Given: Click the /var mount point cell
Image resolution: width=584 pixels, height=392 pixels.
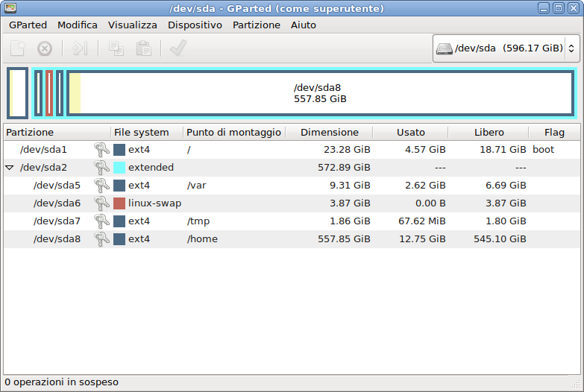Looking at the screenshot, I should point(196,186).
